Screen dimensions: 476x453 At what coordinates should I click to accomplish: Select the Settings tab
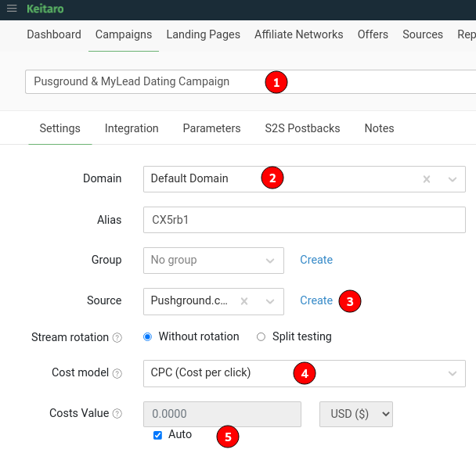(x=59, y=128)
